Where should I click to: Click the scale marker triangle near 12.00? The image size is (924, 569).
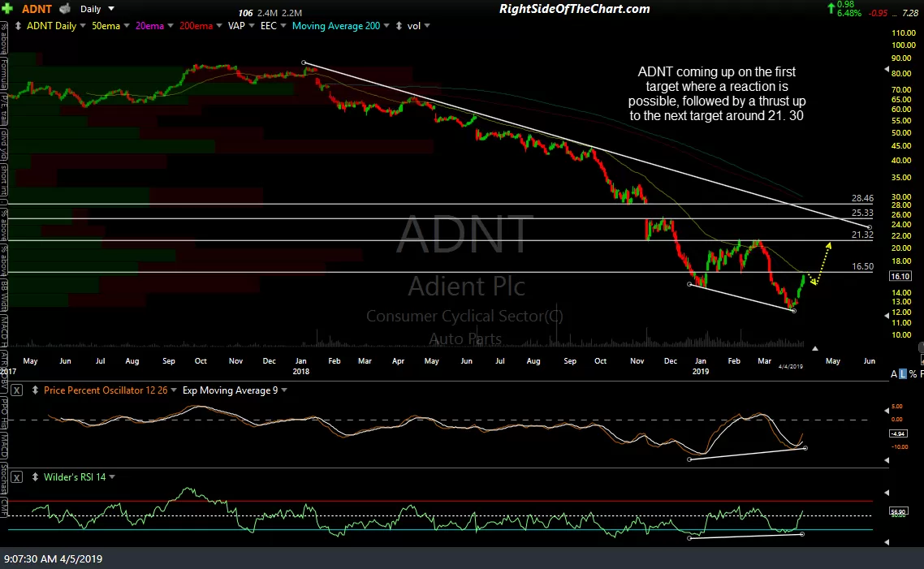click(887, 316)
